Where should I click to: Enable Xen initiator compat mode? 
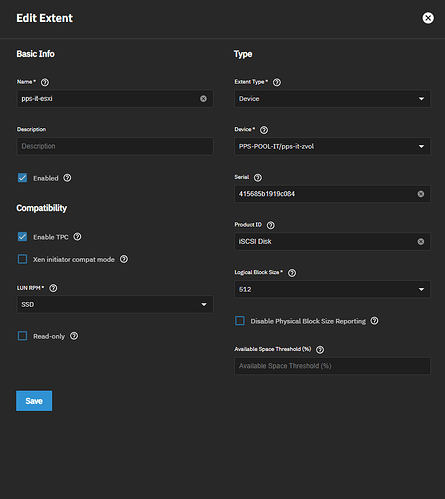(x=22, y=259)
